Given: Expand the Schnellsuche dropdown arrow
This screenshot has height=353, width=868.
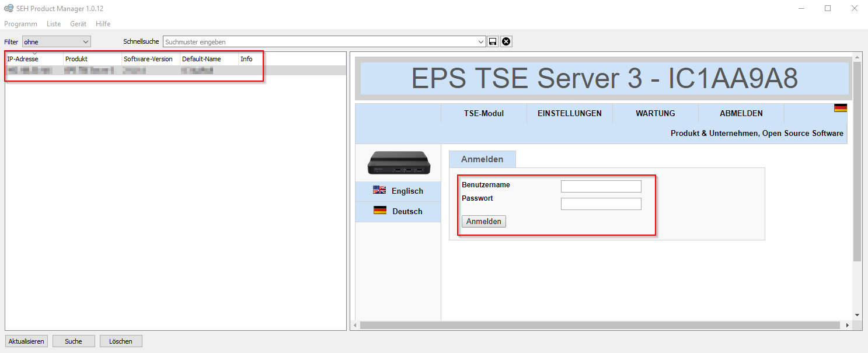Looking at the screenshot, I should pos(481,42).
